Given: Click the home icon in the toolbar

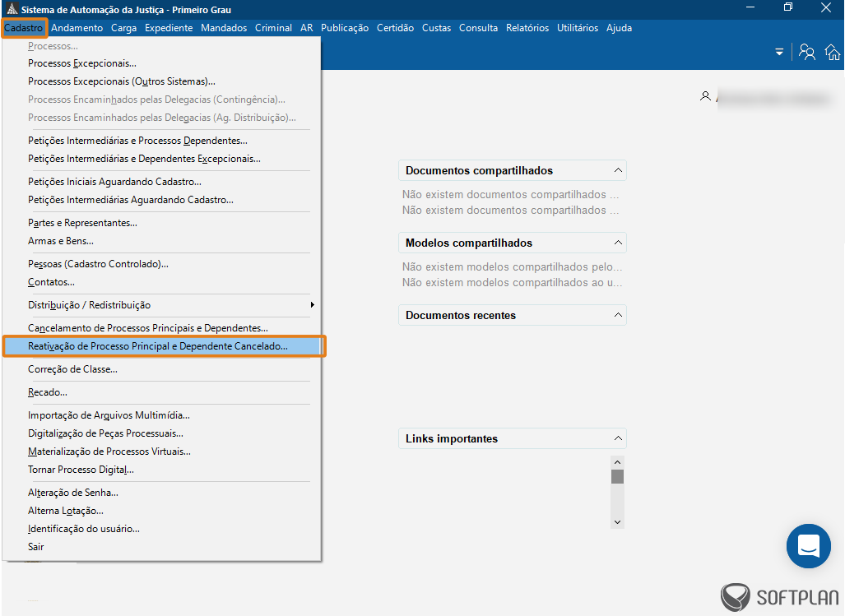Looking at the screenshot, I should pos(833,53).
